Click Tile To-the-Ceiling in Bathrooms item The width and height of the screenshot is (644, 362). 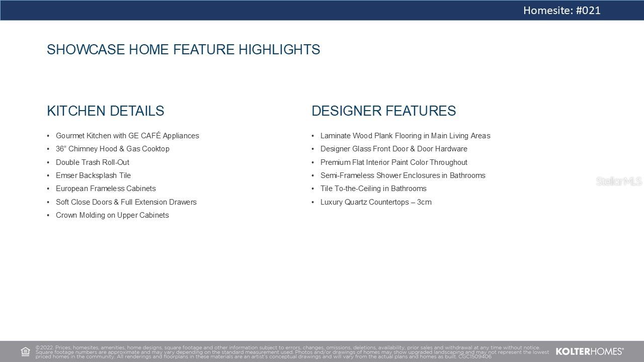tap(373, 189)
